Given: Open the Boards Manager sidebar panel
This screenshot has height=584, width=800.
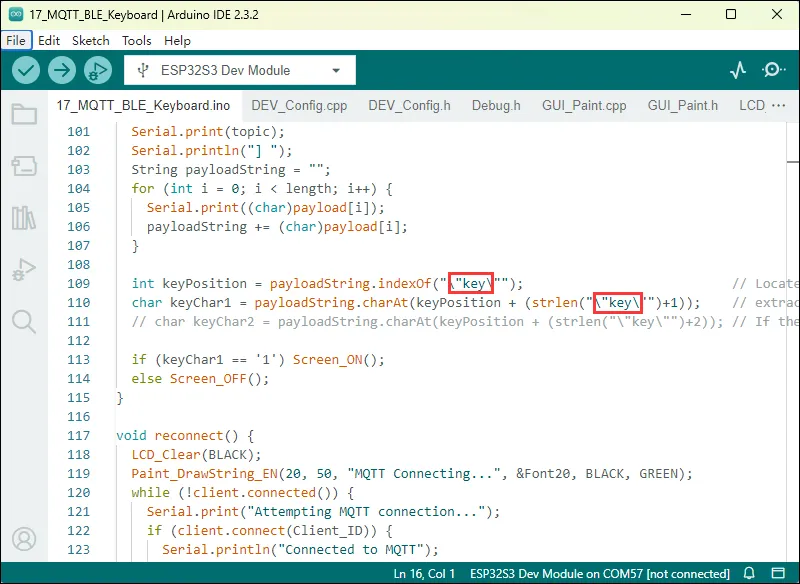Looking at the screenshot, I should click(x=24, y=166).
